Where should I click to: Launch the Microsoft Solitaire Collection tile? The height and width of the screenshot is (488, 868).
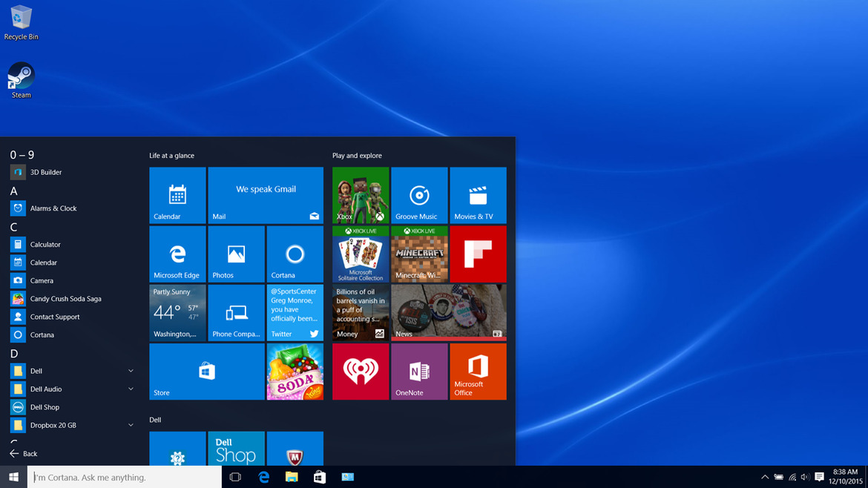(x=361, y=254)
